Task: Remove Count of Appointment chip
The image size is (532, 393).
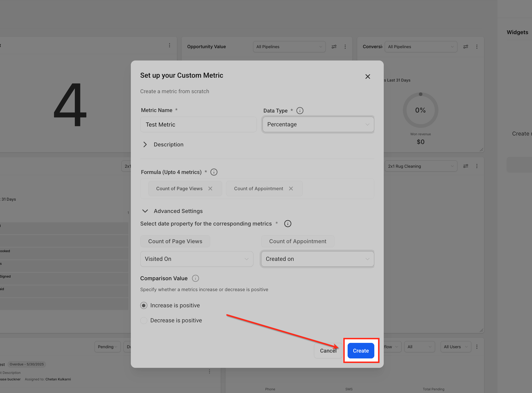Action: (x=291, y=189)
